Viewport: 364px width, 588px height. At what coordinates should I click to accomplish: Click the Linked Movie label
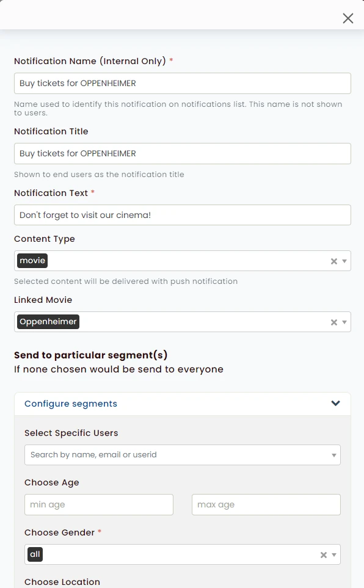(x=43, y=300)
